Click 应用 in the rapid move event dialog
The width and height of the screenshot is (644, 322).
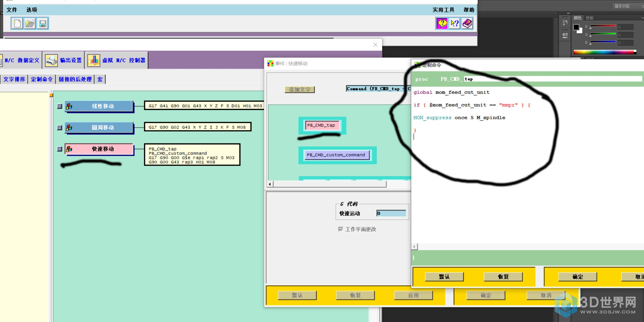click(413, 295)
